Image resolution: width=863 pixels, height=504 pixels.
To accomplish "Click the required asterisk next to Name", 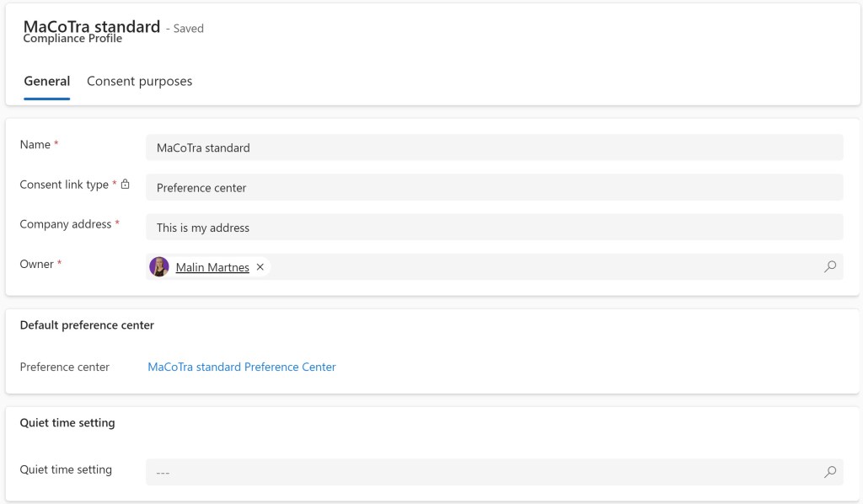I will point(58,141).
